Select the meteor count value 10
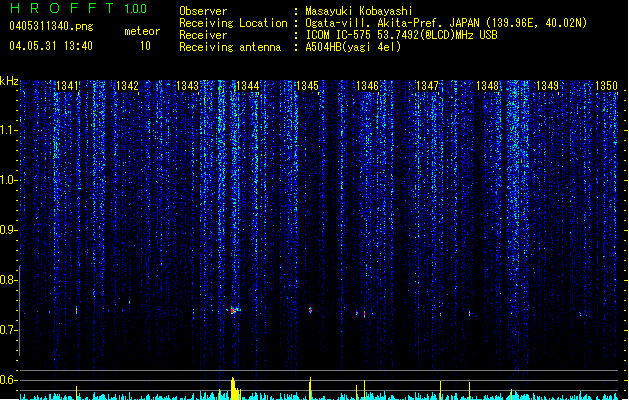 click(x=145, y=46)
